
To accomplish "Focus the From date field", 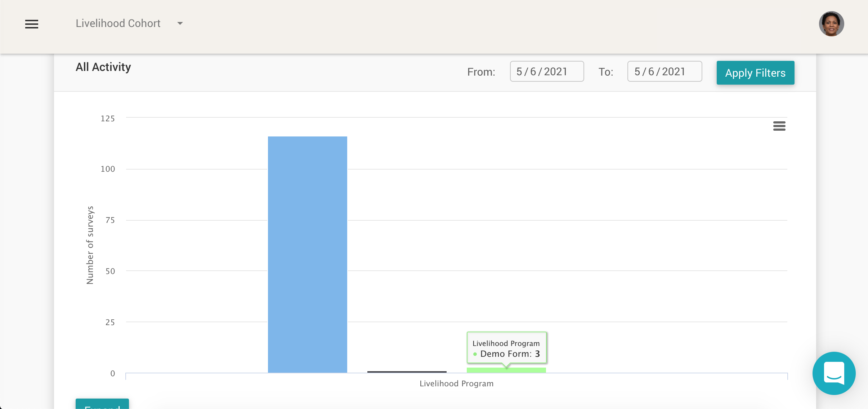I will click(x=546, y=72).
